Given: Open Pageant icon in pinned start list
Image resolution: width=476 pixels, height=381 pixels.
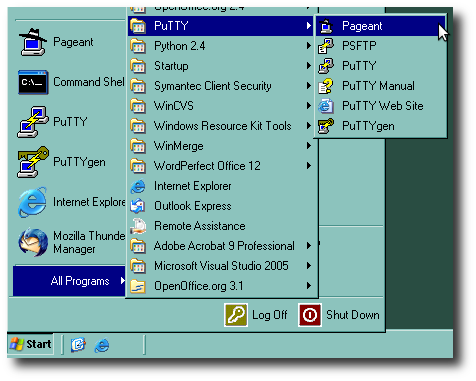Looking at the screenshot, I should click(33, 42).
